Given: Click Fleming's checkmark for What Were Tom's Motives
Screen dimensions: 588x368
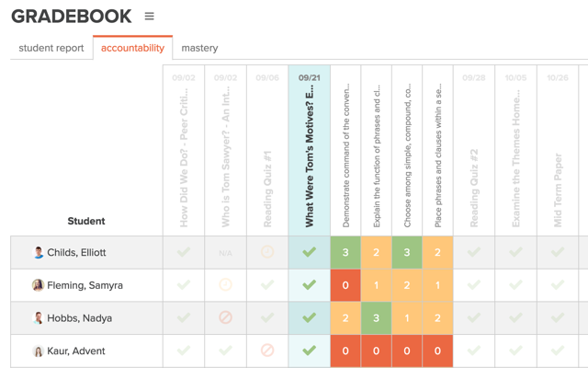Looking at the screenshot, I should pos(310,285).
